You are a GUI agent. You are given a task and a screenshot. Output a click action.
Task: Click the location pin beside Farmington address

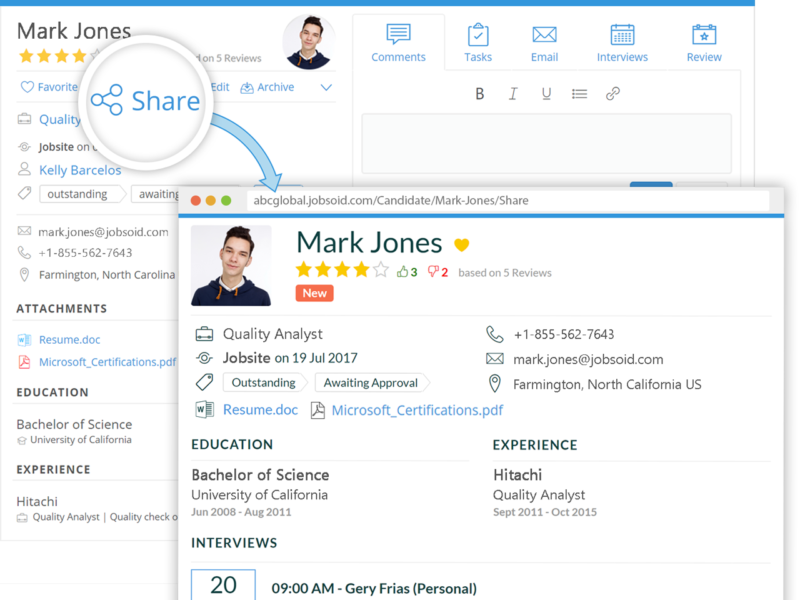pyautogui.click(x=494, y=383)
